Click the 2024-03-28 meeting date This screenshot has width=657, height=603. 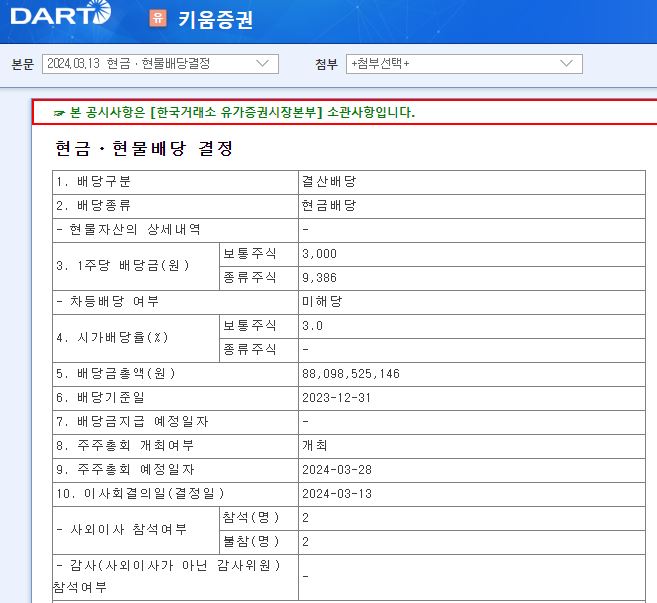point(337,470)
